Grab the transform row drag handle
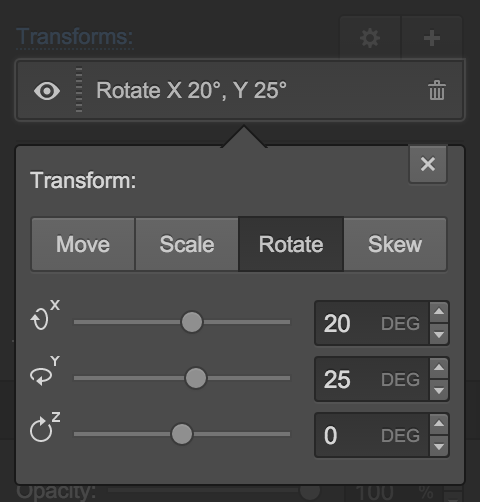Screen dimensions: 480x502 [x=79, y=90]
